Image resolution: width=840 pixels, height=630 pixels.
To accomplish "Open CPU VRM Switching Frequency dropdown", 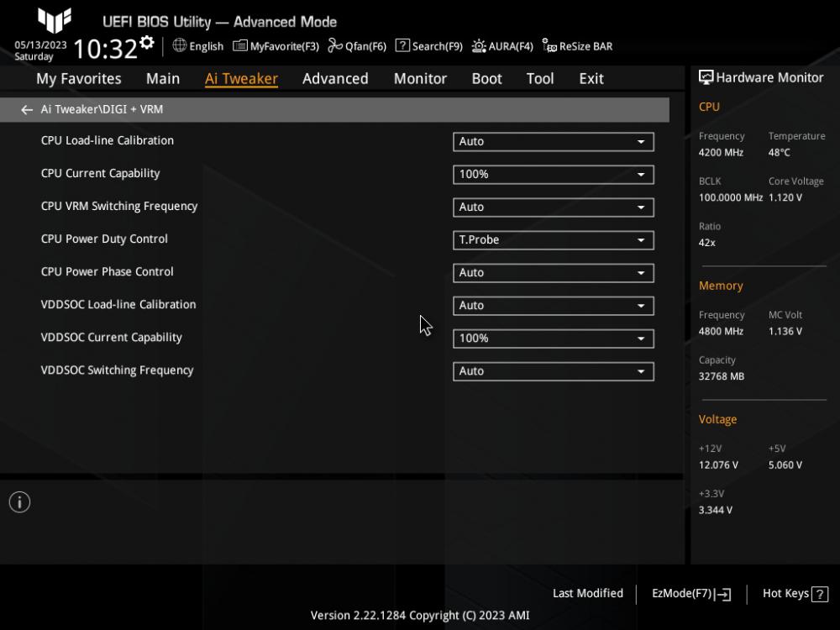I will [554, 207].
